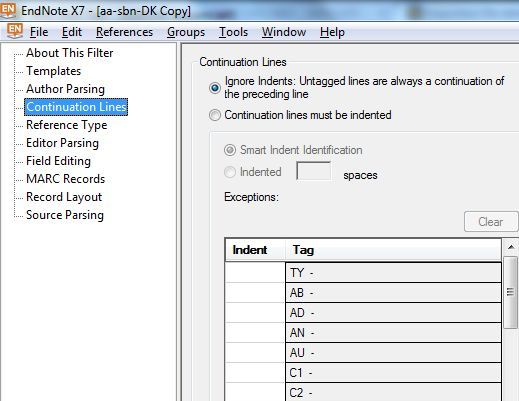Image resolution: width=519 pixels, height=401 pixels.
Task: Open the Edit menu
Action: click(x=72, y=32)
